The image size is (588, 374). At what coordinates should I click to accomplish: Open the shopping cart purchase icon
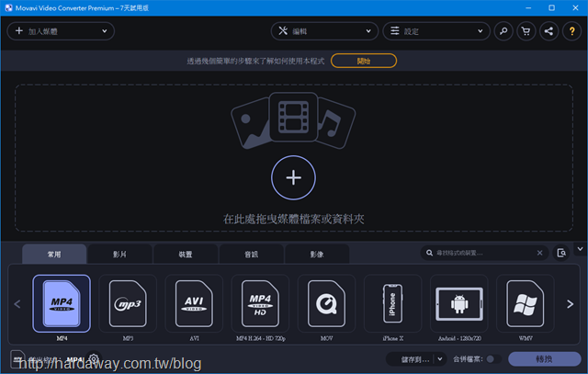[526, 31]
